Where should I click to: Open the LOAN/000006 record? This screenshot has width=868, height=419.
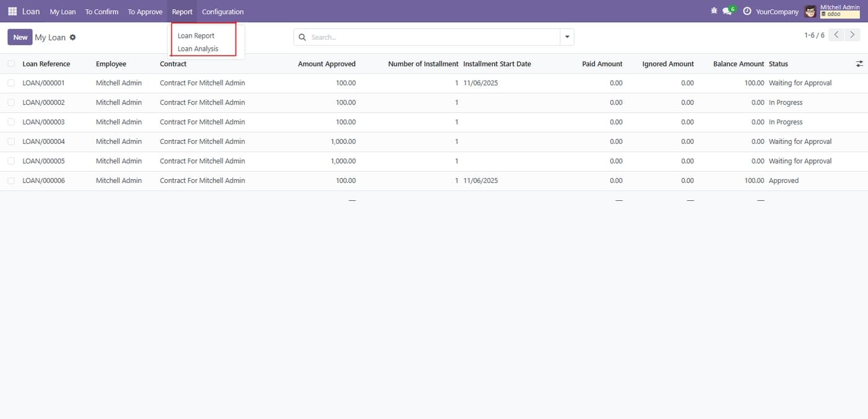coord(43,180)
